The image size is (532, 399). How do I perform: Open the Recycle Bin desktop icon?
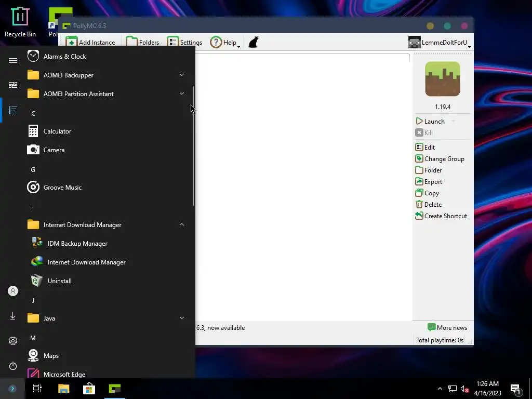point(20,22)
